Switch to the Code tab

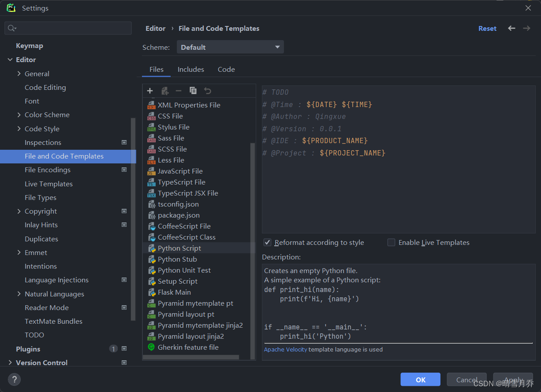(226, 69)
